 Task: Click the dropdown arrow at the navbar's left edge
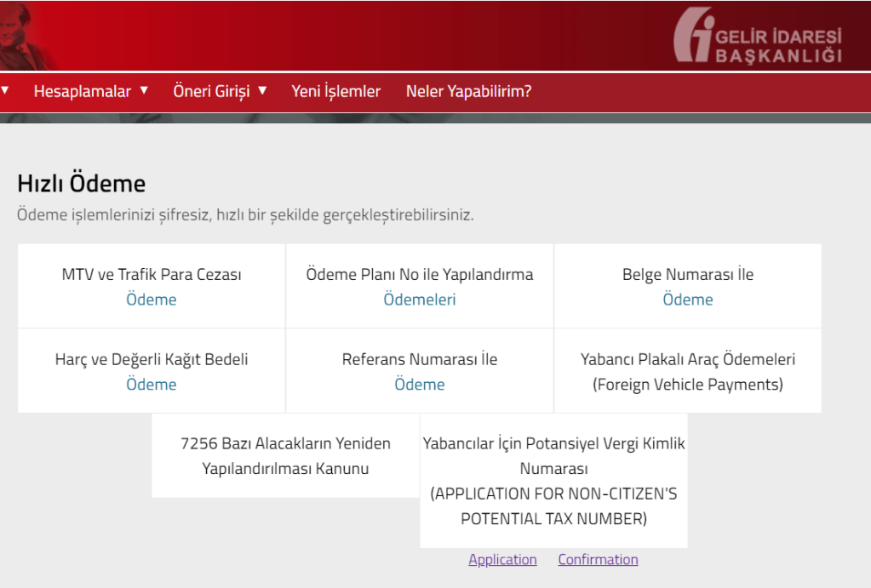tap(5, 90)
